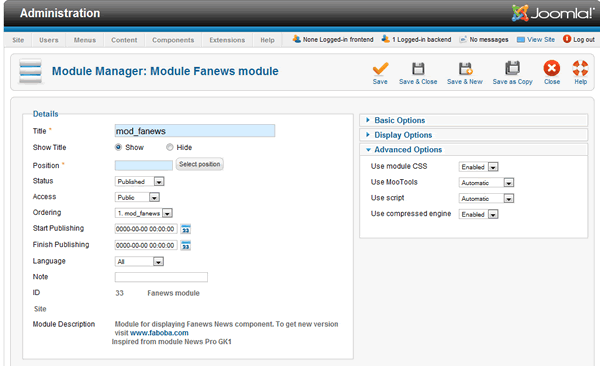
Task: Open the Help menu in menubar
Action: 267,40
